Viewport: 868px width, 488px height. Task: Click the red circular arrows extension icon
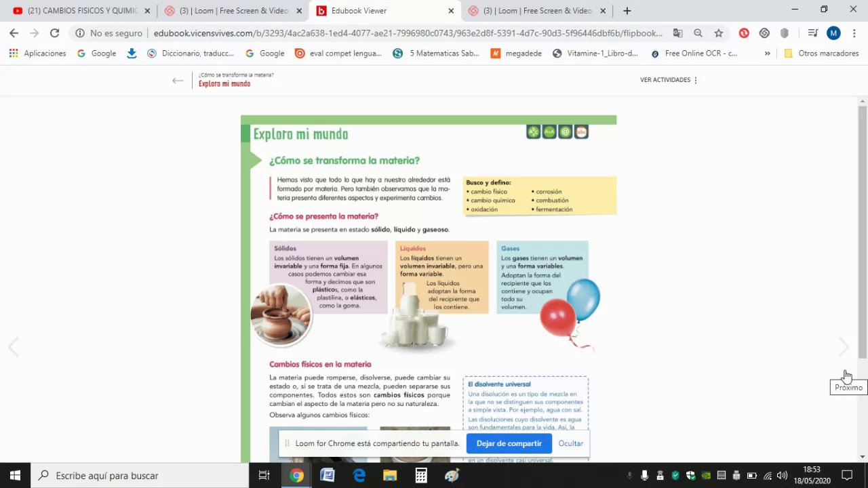(744, 33)
